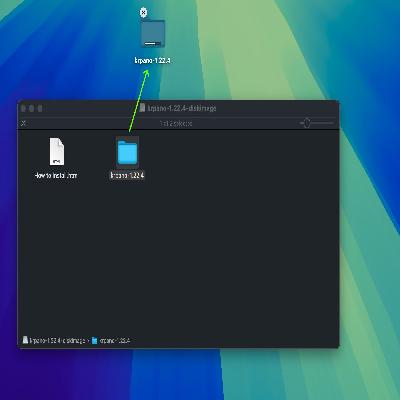Click the icon size slider knob
The width and height of the screenshot is (400, 400).
tap(307, 123)
